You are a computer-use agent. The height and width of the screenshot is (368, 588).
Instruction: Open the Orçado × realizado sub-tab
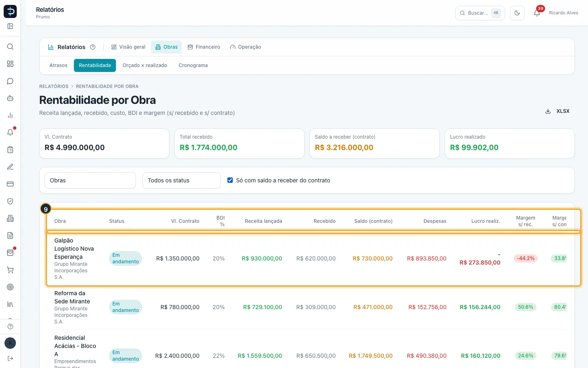[x=145, y=65]
